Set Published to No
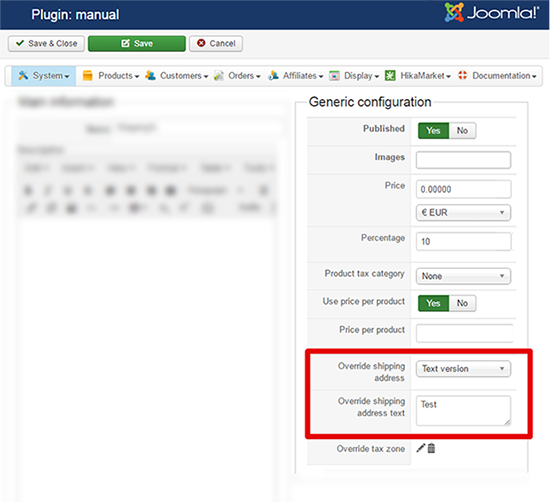 [462, 130]
